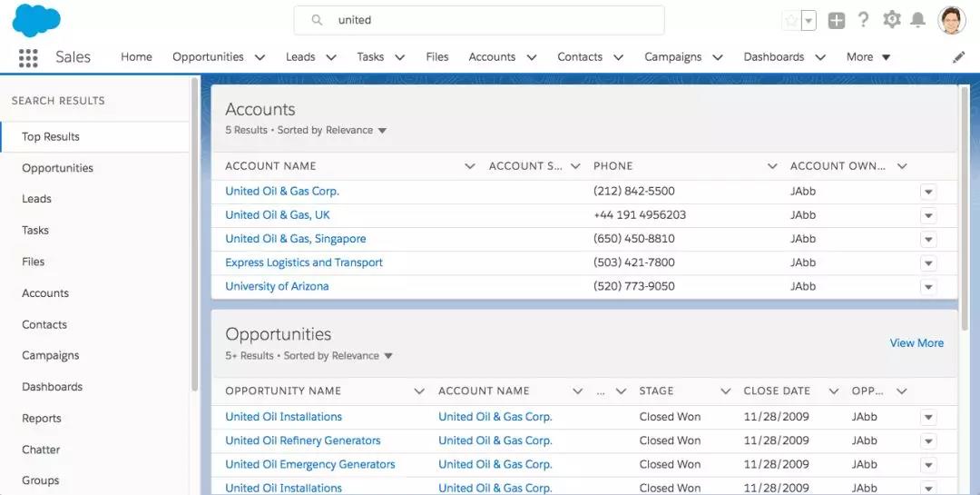Switch to the Home tab
Image resolution: width=980 pixels, height=495 pixels.
click(136, 57)
